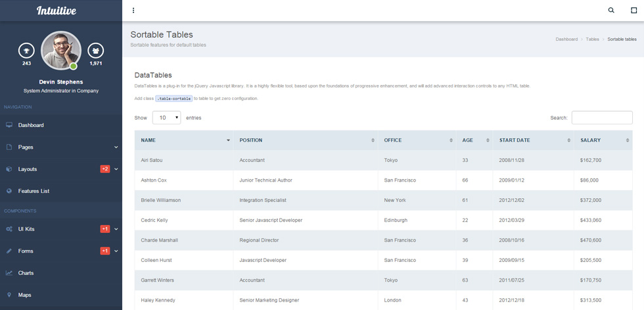The height and width of the screenshot is (310, 644).
Task: Select the Brielle Williamson name cell
Action: tap(183, 200)
